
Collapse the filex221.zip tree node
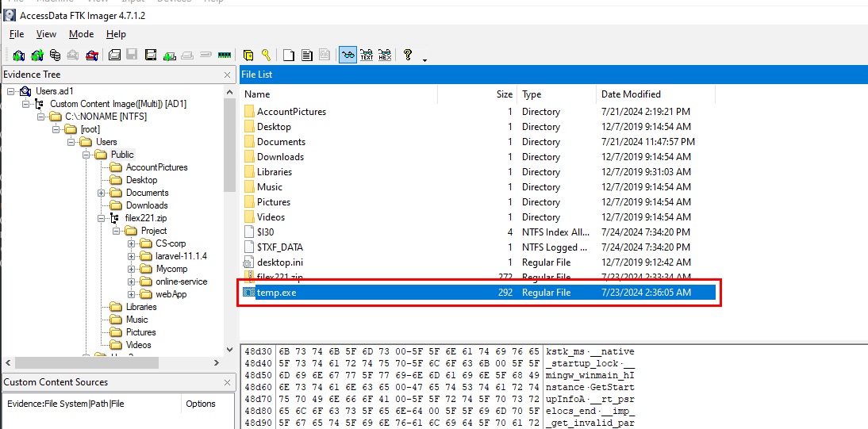pyautogui.click(x=102, y=218)
